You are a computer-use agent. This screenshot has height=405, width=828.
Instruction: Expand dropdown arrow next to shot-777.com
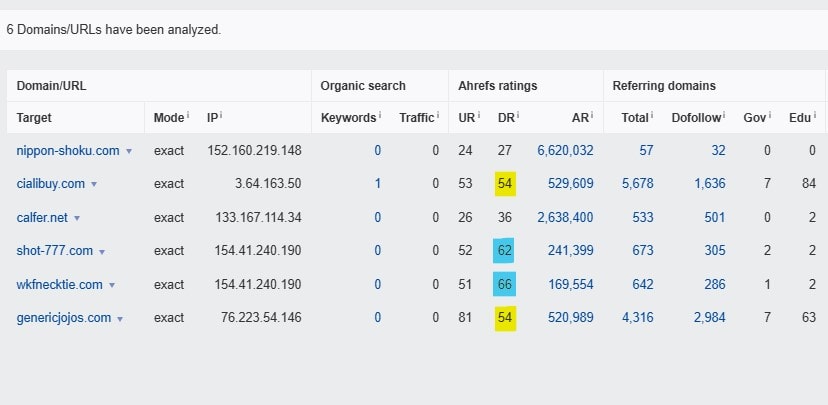[x=102, y=252]
